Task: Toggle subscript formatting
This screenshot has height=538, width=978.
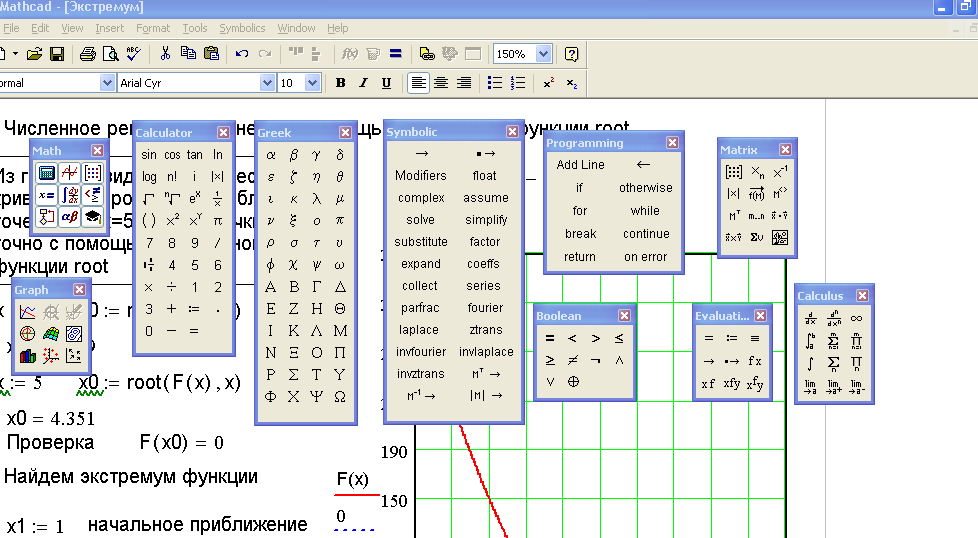Action: (x=572, y=83)
